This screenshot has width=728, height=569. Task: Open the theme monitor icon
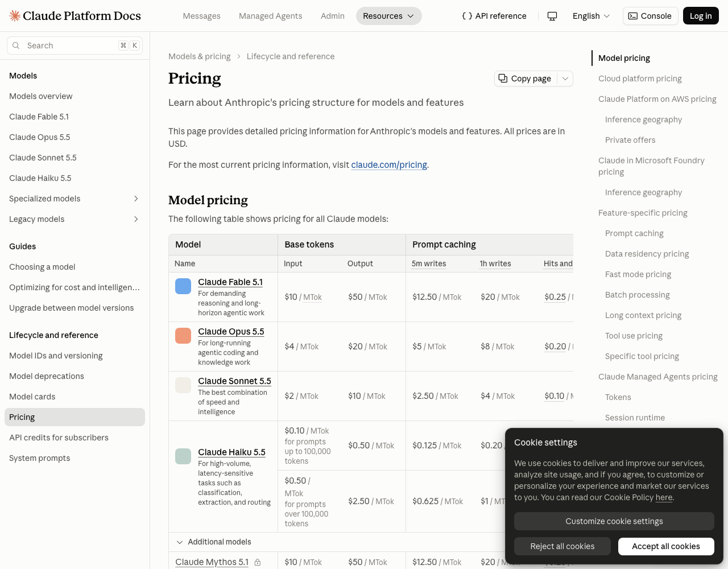point(552,16)
